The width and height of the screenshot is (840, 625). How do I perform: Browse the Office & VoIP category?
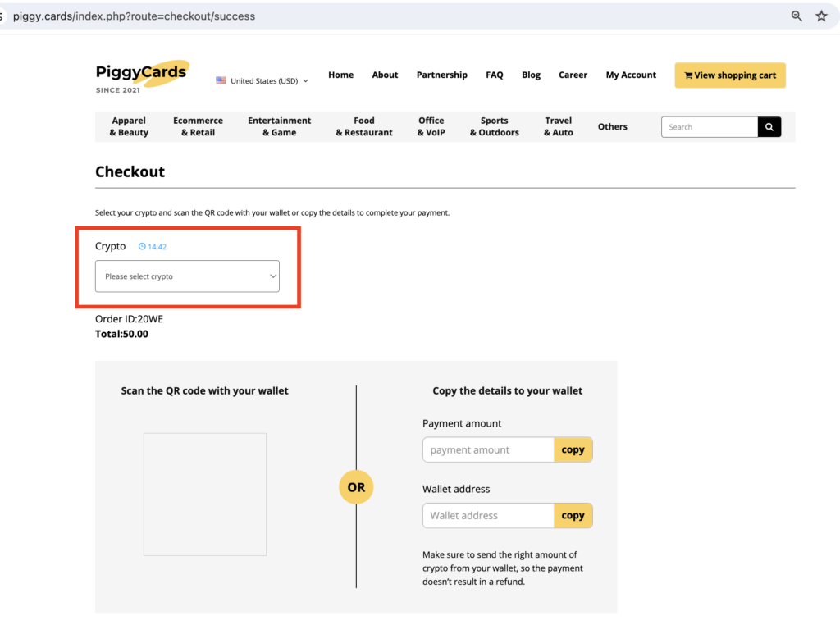click(431, 127)
